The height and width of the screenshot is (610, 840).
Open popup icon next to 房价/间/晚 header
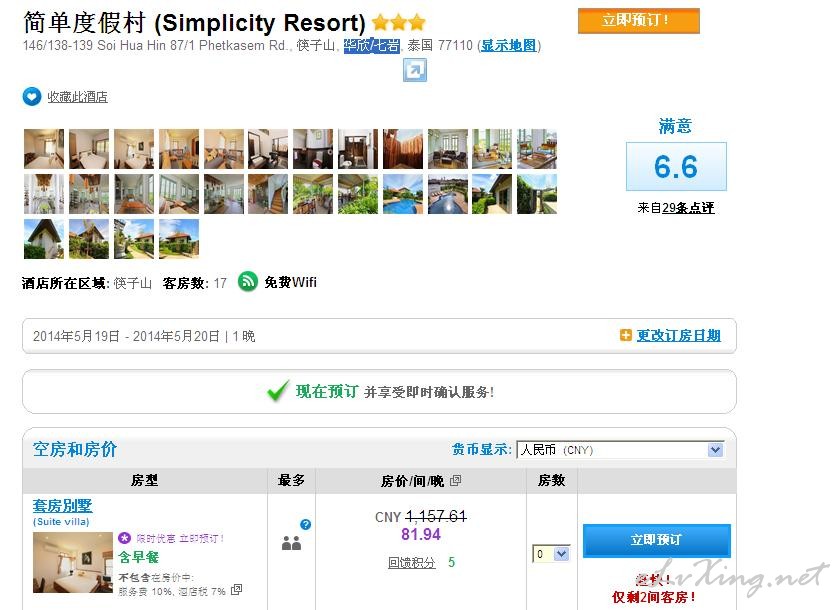(x=455, y=480)
